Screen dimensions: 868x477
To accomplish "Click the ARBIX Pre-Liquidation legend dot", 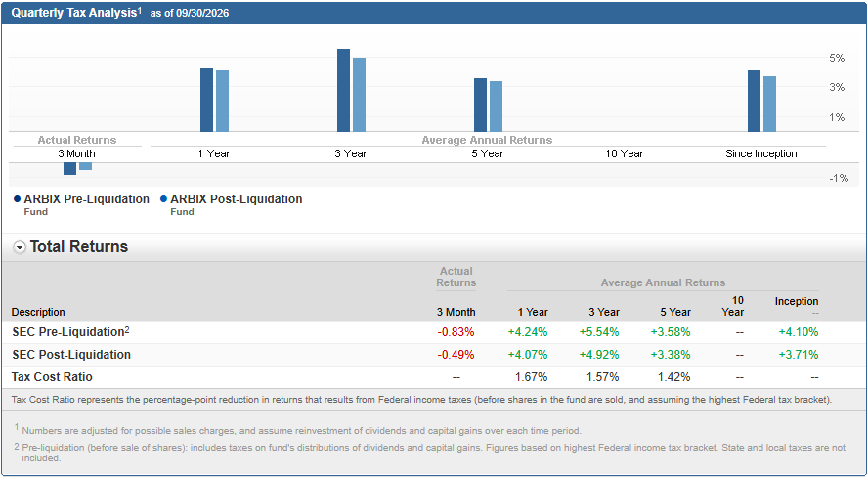I will pos(18,199).
